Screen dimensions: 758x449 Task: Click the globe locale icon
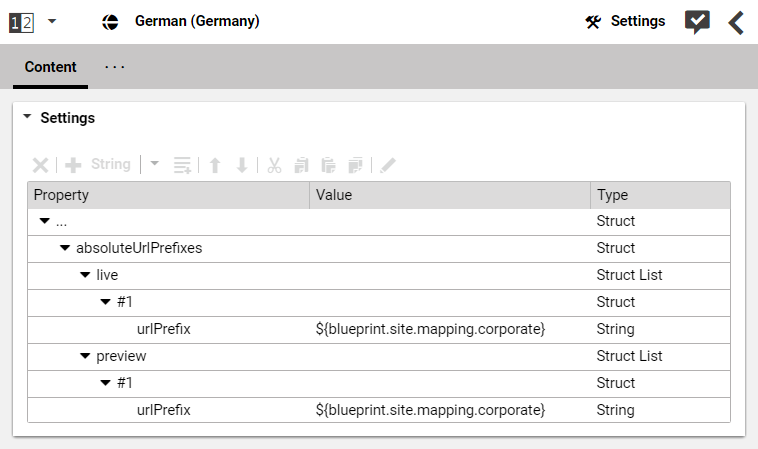point(111,22)
